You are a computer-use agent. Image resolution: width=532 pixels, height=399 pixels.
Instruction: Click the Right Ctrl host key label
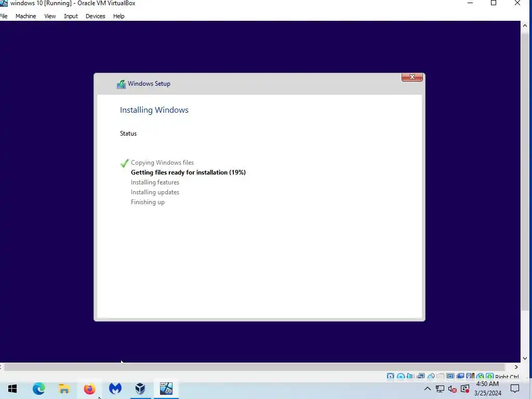(507, 376)
